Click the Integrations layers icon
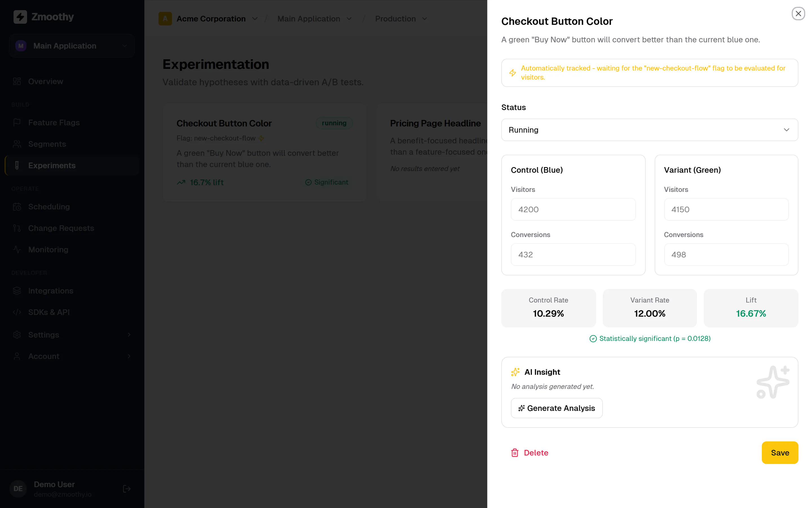The width and height of the screenshot is (812, 508). point(17,291)
